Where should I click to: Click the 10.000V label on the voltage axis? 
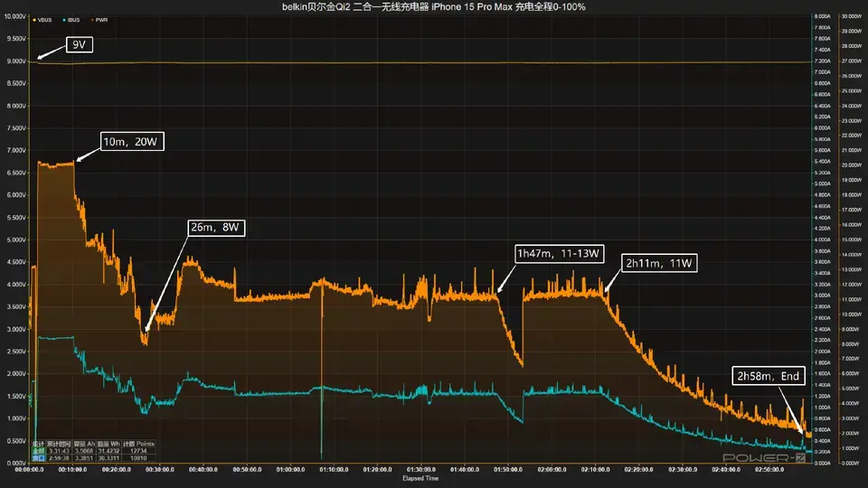point(15,16)
